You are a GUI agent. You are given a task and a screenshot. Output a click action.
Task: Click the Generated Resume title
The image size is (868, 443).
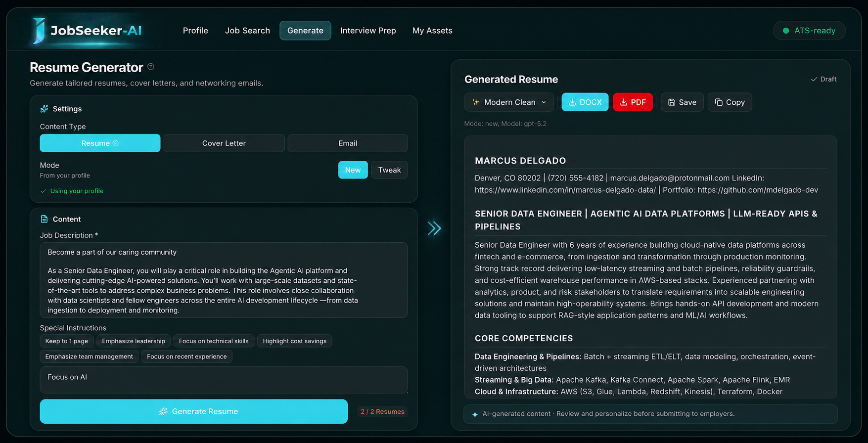click(511, 80)
